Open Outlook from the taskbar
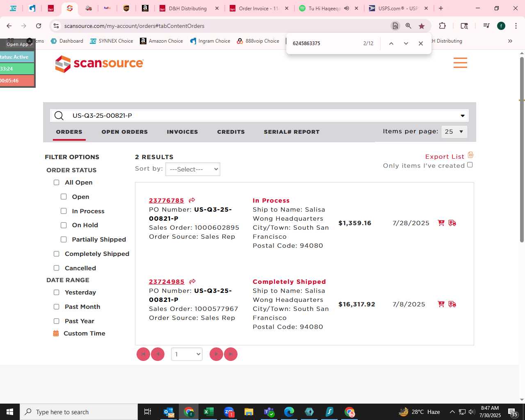This screenshot has width=525, height=420. [x=169, y=412]
